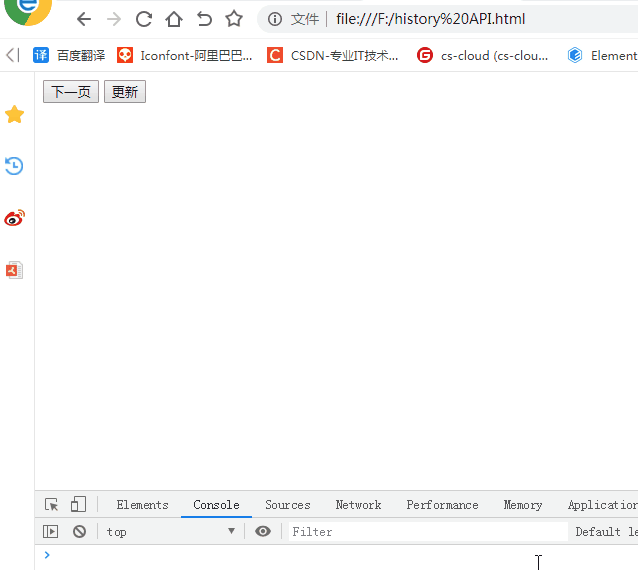Collapse the bookmarks bar arrow icon
Viewport: 638px width, 570px height.
click(13, 55)
